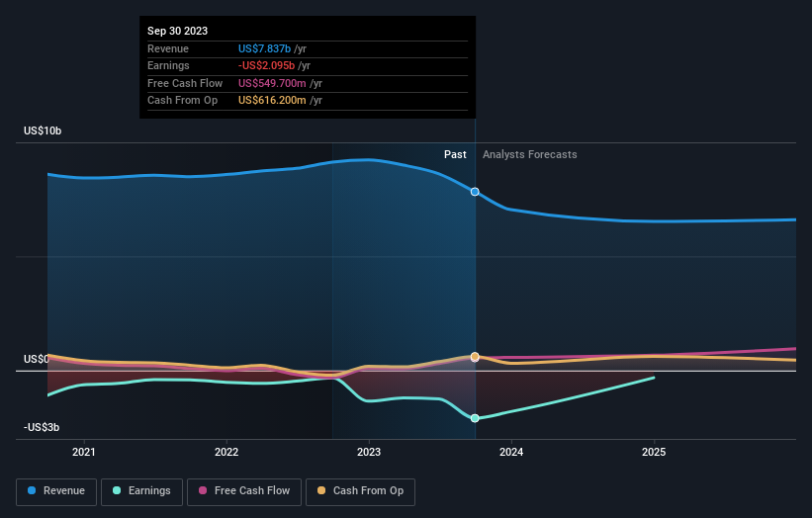The width and height of the screenshot is (812, 518).
Task: Click the Free Cash Flow label in tooltip
Action: [185, 83]
